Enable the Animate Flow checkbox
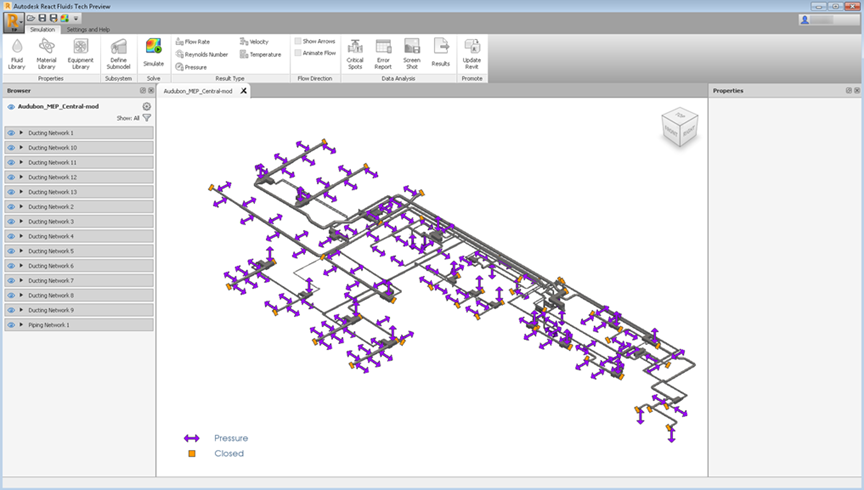The image size is (864, 490). pyautogui.click(x=298, y=53)
